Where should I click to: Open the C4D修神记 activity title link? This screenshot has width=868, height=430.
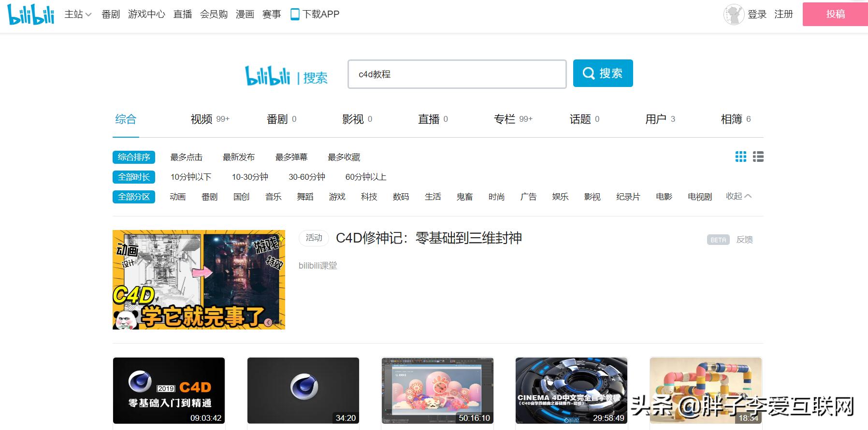pyautogui.click(x=429, y=238)
